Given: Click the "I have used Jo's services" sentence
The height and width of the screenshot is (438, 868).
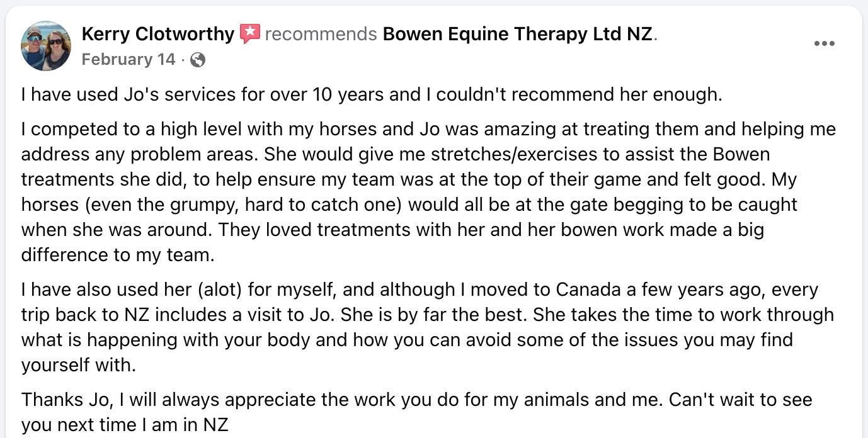Looking at the screenshot, I should [x=371, y=94].
